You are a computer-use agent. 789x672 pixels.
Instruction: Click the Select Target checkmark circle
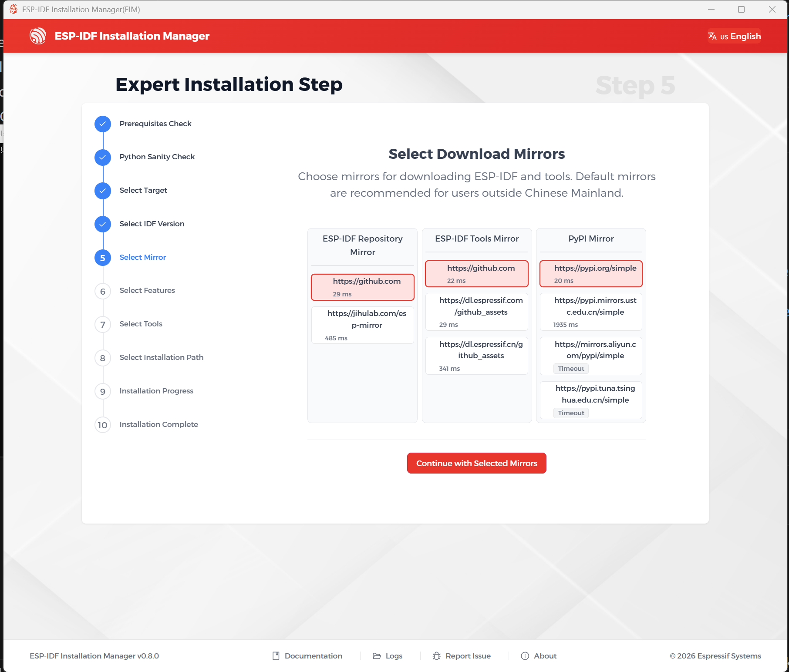pyautogui.click(x=103, y=191)
